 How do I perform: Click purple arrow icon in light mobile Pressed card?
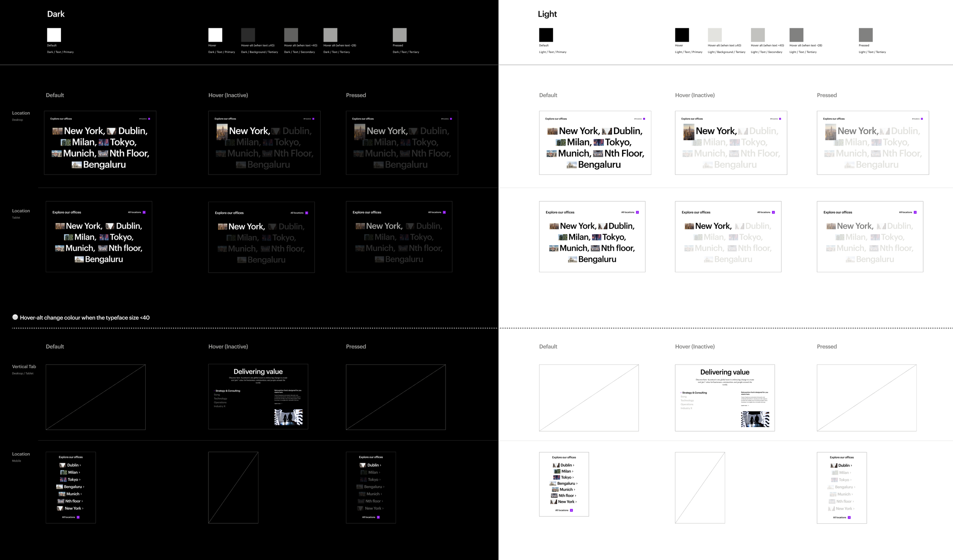849,518
